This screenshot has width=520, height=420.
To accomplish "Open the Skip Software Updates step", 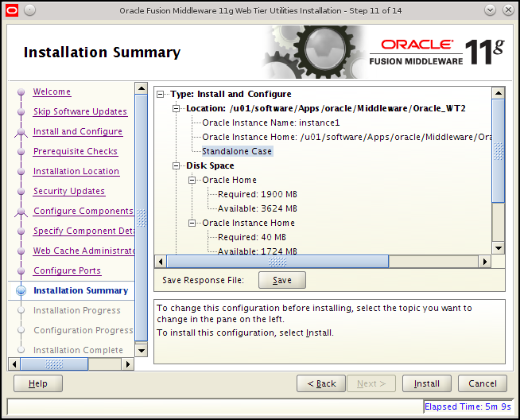I will pos(80,111).
